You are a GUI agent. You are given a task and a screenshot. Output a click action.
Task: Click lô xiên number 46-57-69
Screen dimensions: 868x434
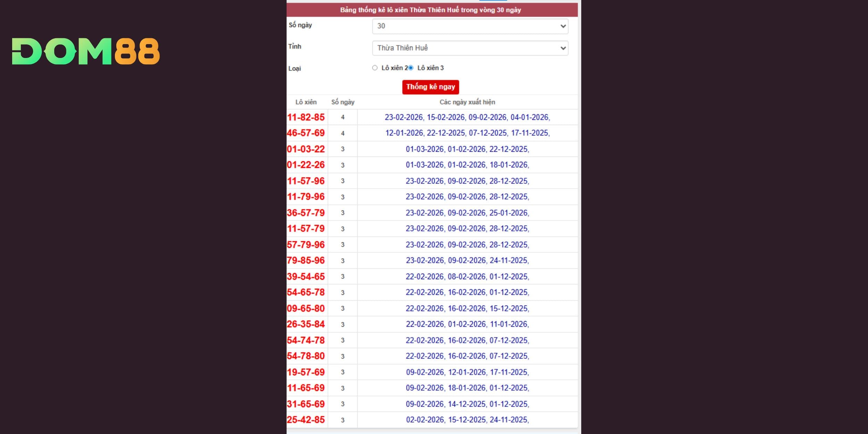(306, 133)
